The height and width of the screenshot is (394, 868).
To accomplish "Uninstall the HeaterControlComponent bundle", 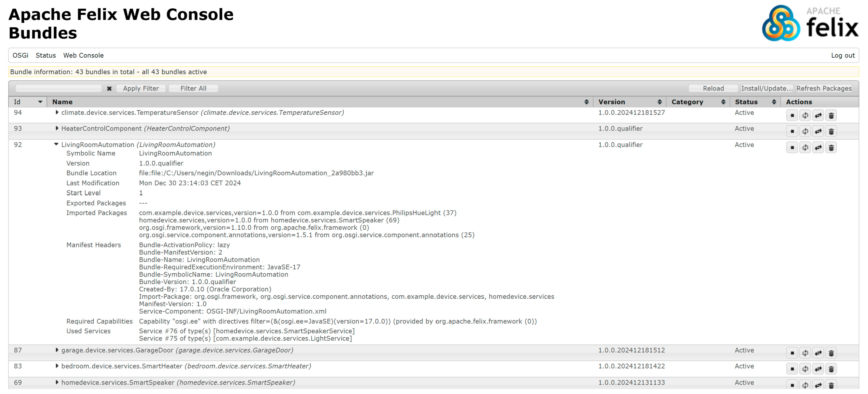I will [831, 131].
